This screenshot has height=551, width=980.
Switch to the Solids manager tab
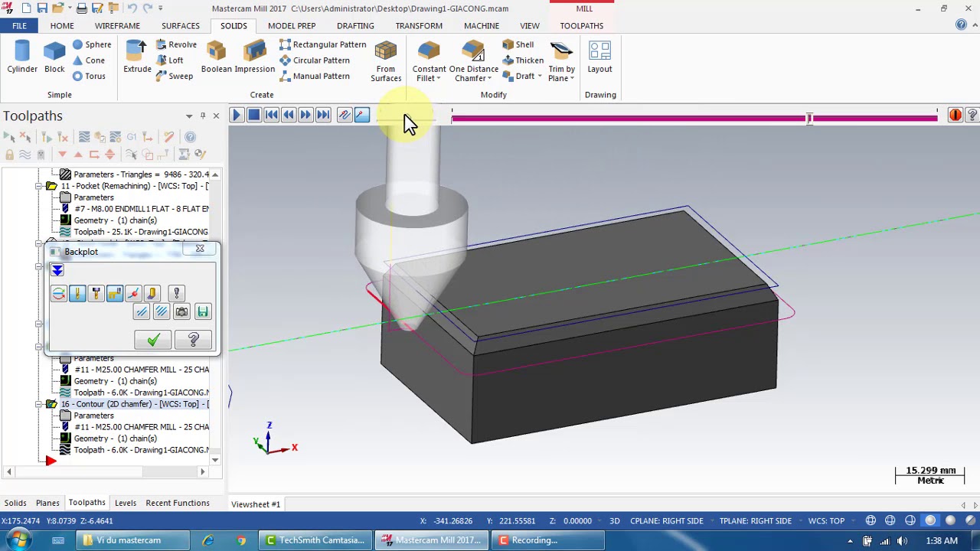coord(15,503)
